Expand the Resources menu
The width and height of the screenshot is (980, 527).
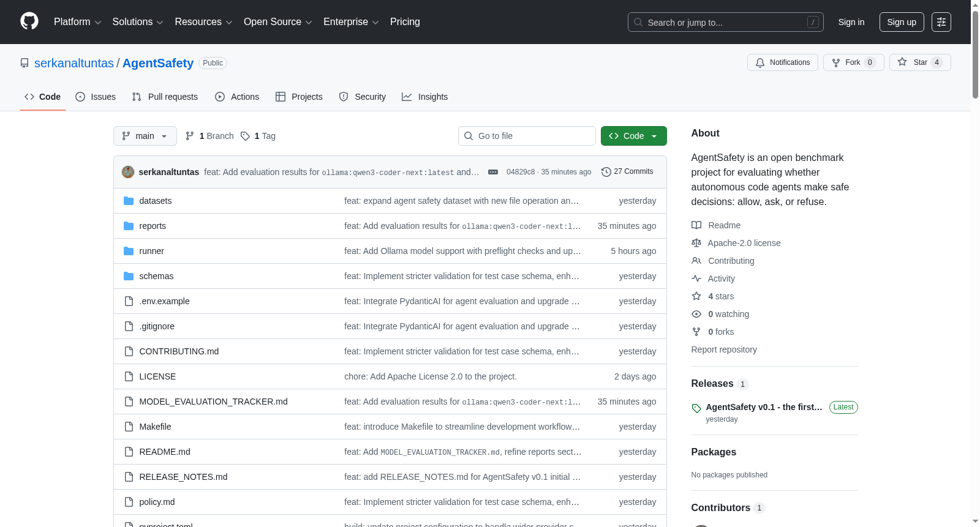tap(203, 22)
